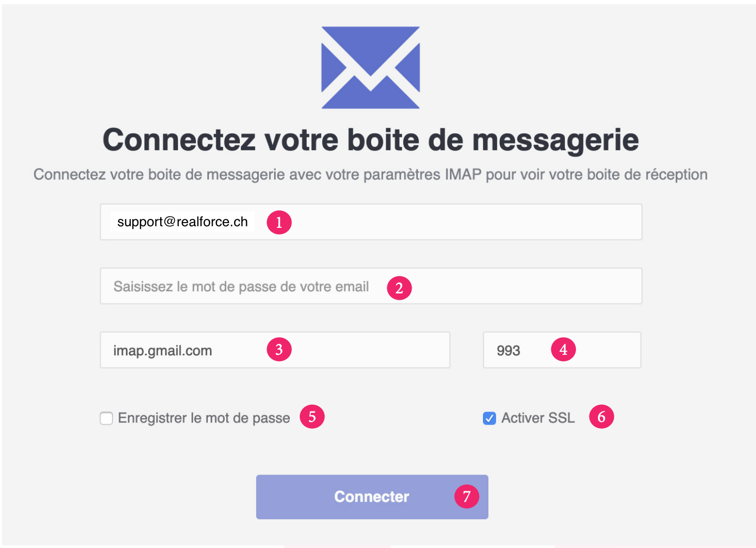
Task: Enable the Enregistrer le mot de passe checkbox
Action: tap(107, 418)
